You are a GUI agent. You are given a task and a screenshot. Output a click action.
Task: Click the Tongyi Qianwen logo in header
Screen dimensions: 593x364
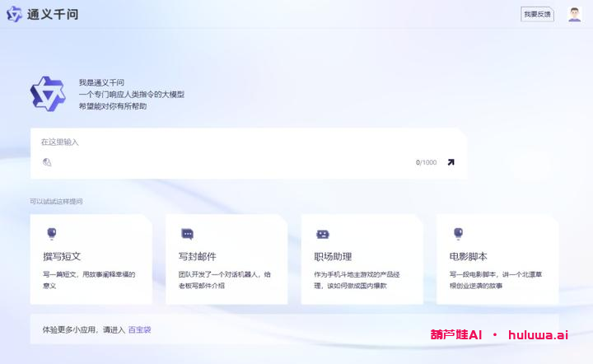(x=14, y=14)
